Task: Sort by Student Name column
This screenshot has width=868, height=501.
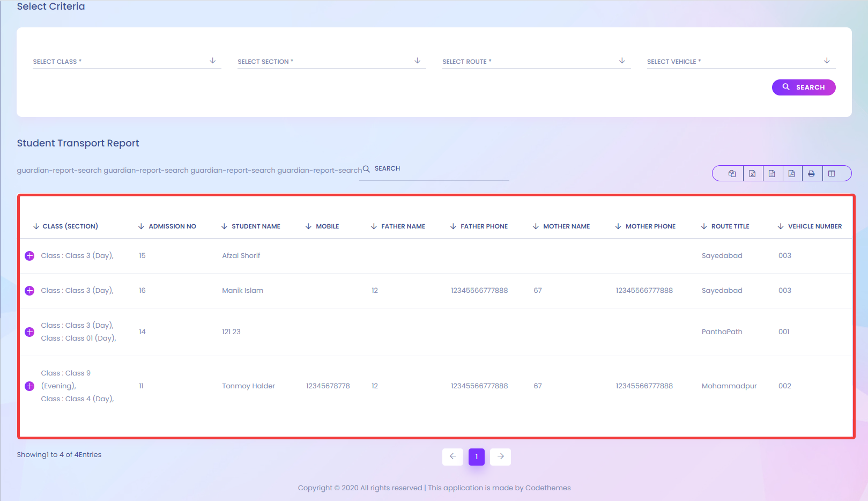Action: click(250, 226)
